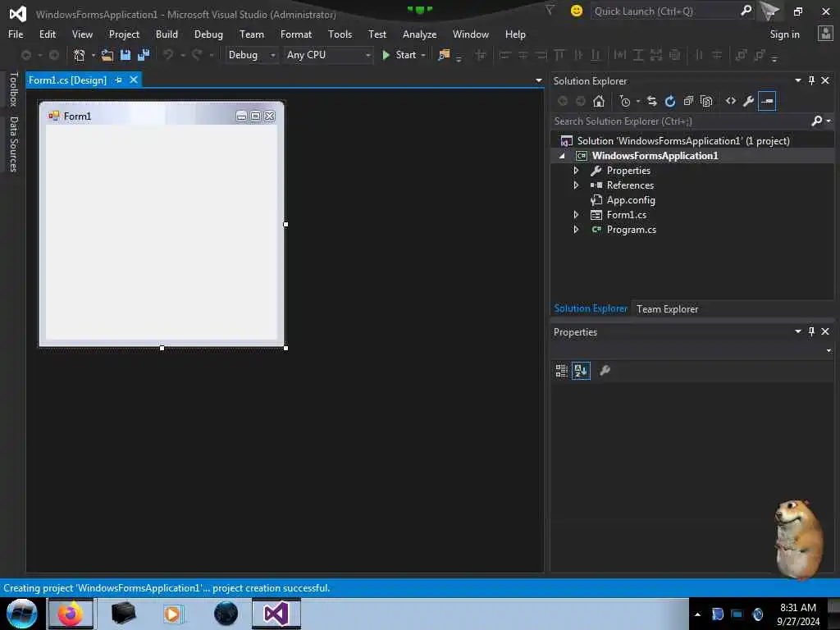Click the account picture icon near Sign in
The width and height of the screenshot is (840, 630).
825,34
